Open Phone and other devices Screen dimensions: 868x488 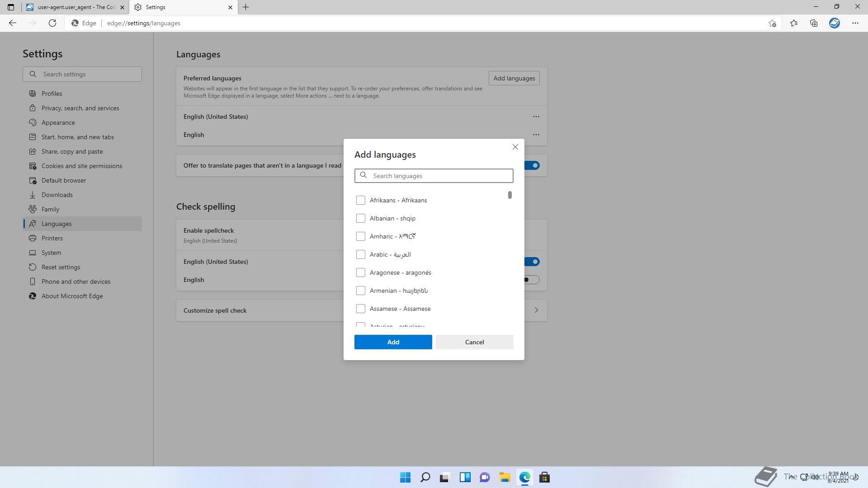tap(82, 282)
